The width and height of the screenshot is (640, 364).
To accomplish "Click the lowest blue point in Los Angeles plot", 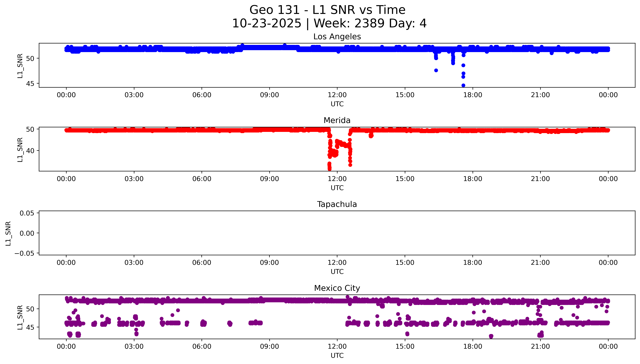I will 463,85.
